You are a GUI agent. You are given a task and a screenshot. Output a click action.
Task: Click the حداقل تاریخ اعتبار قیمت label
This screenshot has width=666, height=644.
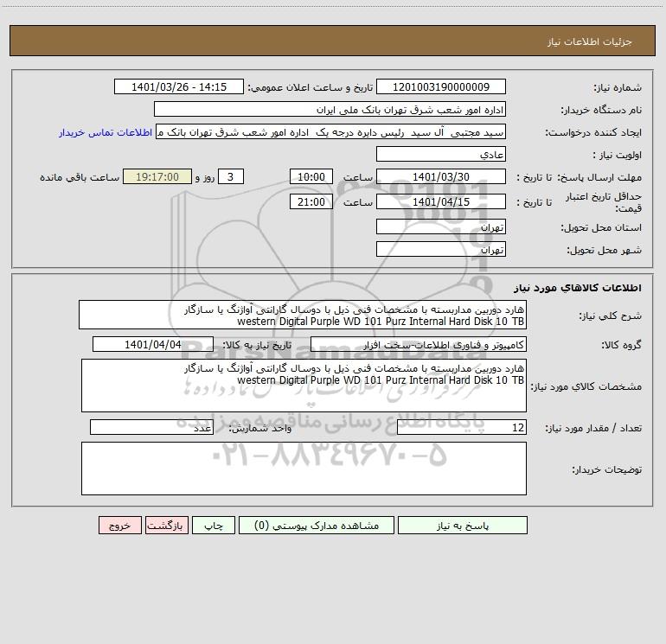click(604, 202)
